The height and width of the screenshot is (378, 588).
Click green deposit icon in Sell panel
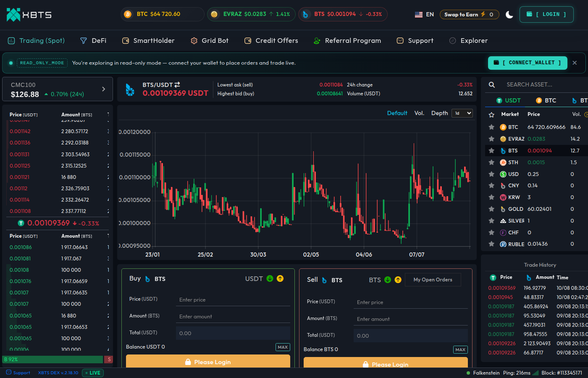(388, 280)
